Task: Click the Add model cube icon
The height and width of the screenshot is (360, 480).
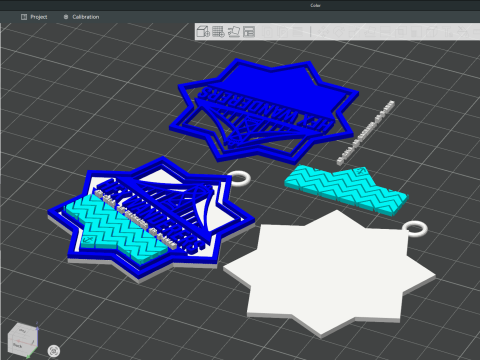Action: coord(203,32)
